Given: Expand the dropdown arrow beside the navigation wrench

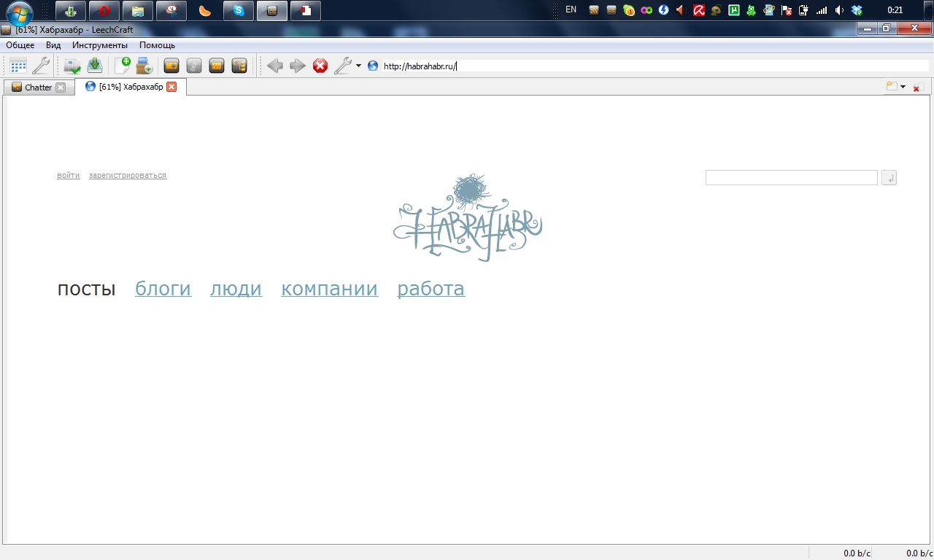Looking at the screenshot, I should (358, 66).
